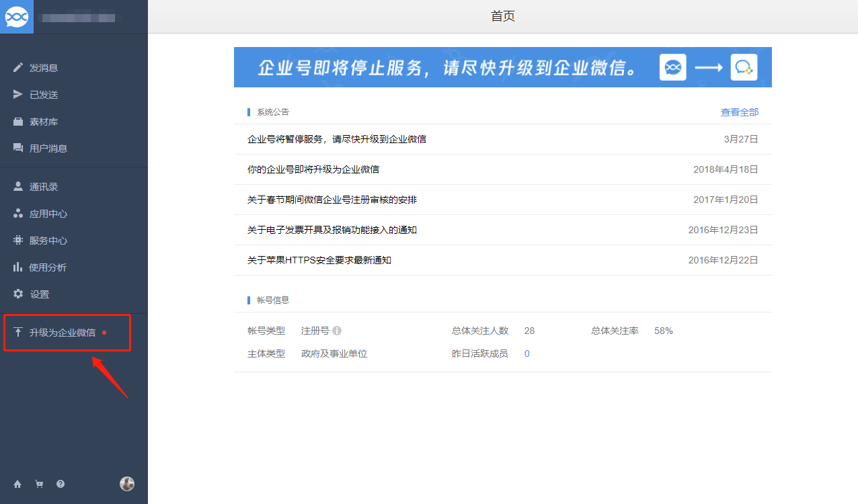Click the help question mark icon

coord(61,484)
